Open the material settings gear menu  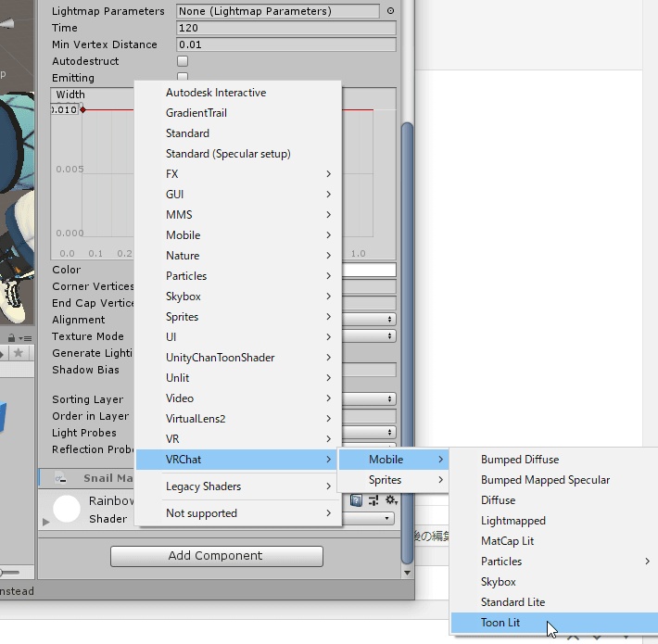390,500
